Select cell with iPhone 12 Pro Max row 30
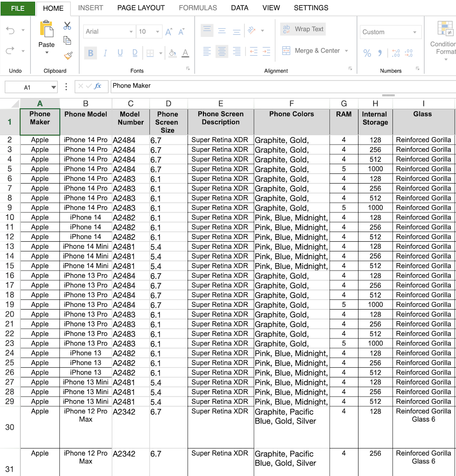 86,427
